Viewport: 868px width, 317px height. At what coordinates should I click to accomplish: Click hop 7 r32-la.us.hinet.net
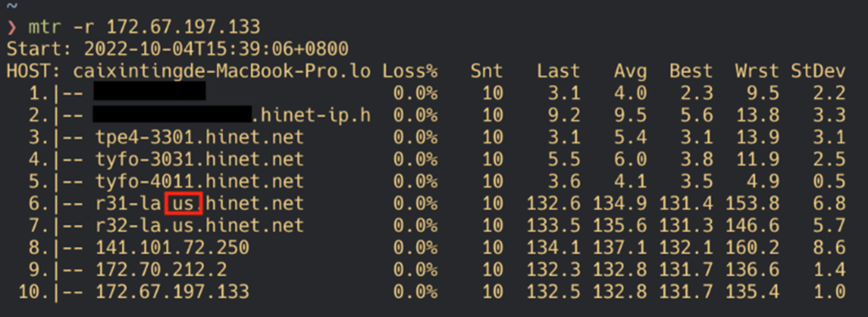click(200, 225)
